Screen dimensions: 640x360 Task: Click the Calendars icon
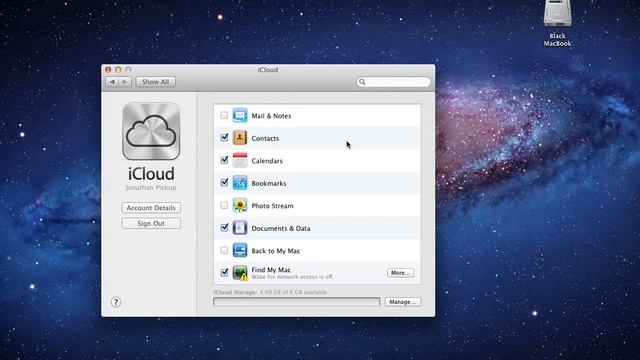tap(240, 160)
